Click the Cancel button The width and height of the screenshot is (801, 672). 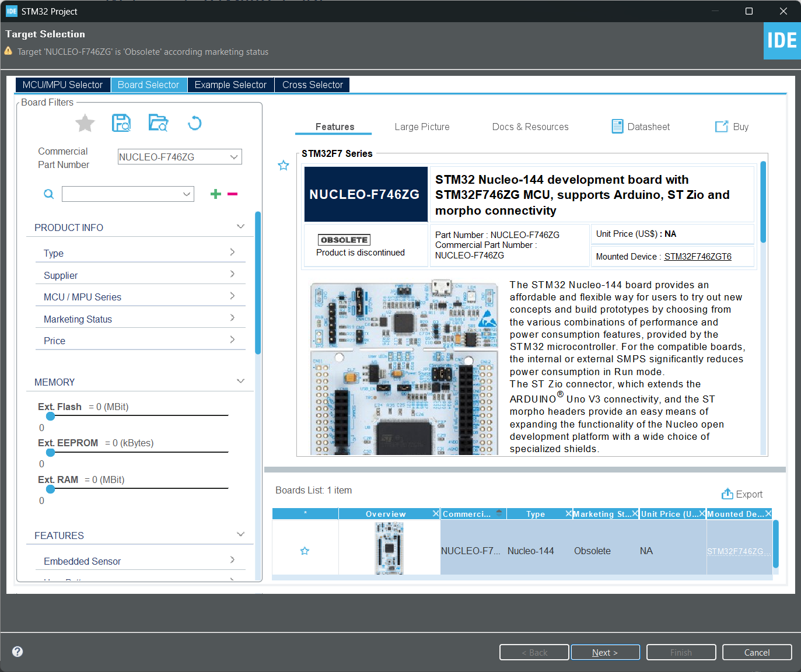(x=757, y=652)
